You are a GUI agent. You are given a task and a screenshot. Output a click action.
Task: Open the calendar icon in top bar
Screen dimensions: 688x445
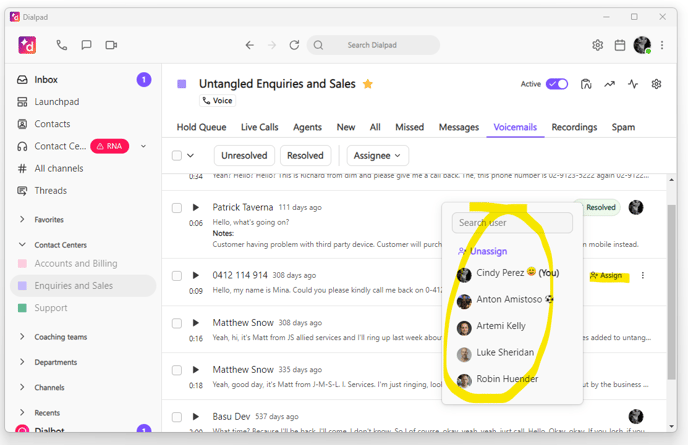(620, 45)
